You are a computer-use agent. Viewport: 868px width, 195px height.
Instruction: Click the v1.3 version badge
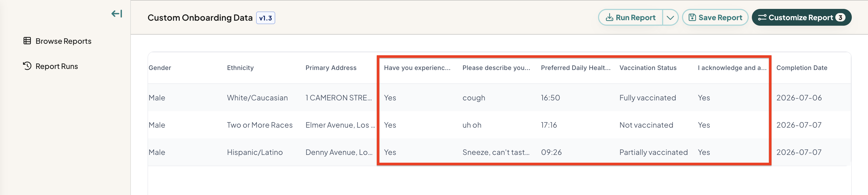point(266,18)
